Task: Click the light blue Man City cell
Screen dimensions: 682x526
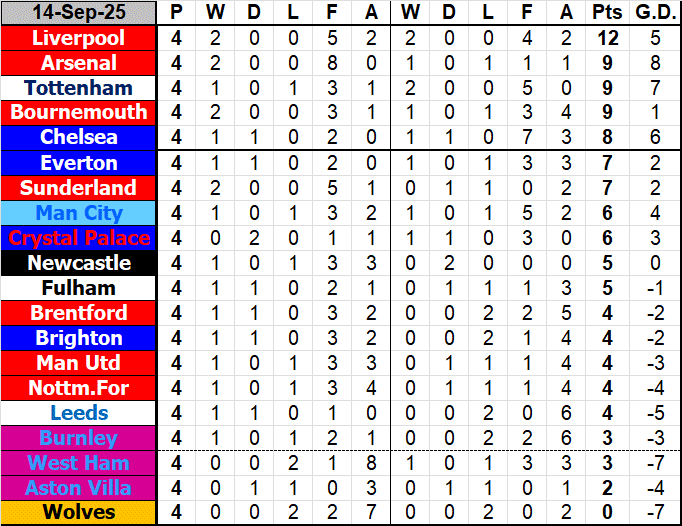Action: coord(79,213)
